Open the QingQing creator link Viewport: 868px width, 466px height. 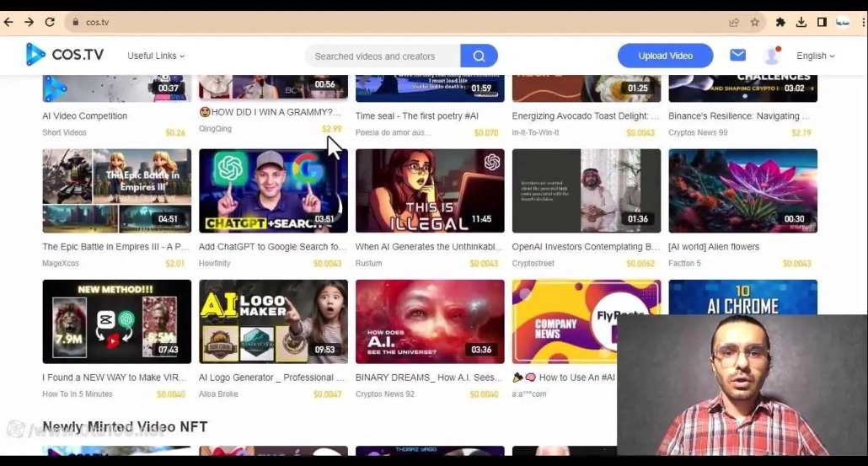(215, 129)
